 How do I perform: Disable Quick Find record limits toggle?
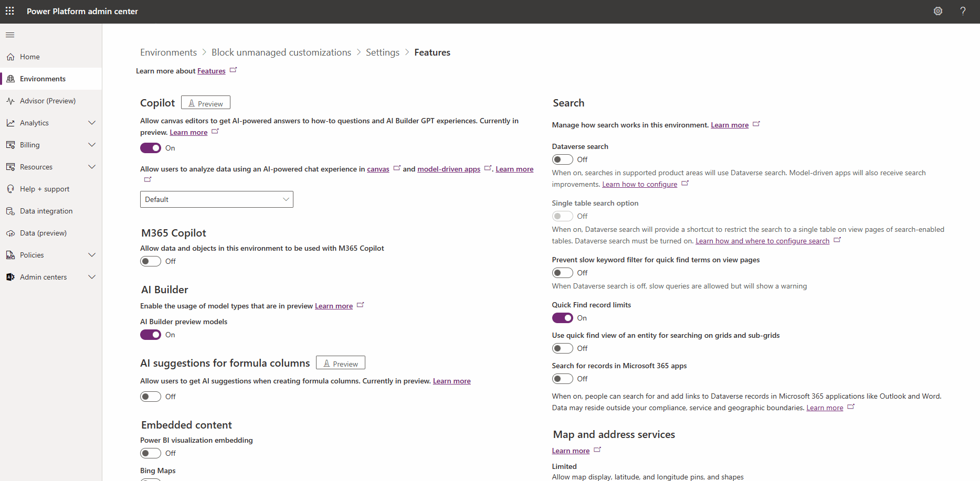[562, 318]
